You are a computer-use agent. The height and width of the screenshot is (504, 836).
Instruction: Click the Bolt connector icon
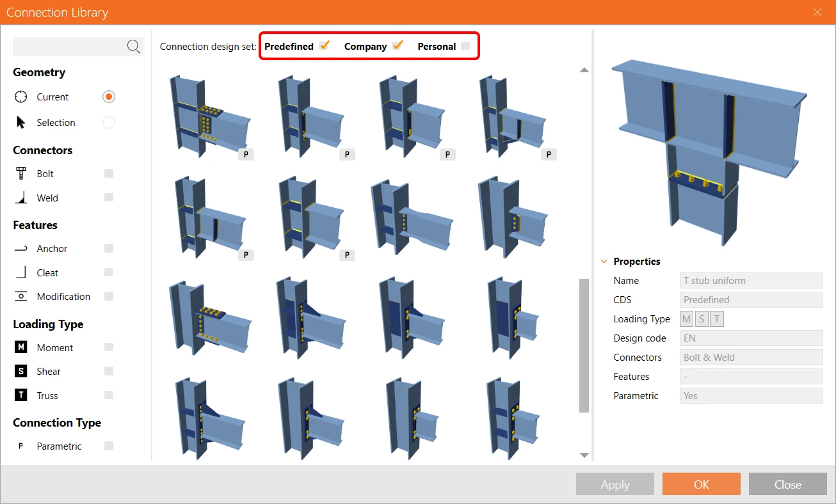21,173
